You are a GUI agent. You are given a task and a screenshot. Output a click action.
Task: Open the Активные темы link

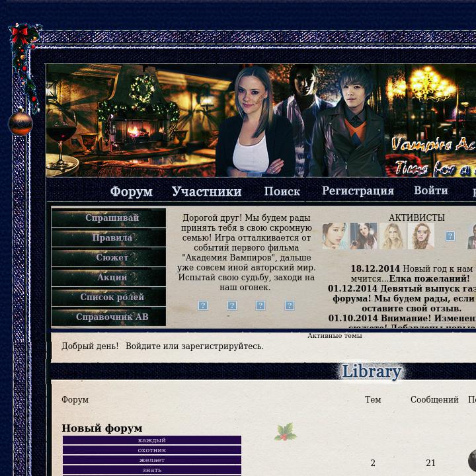335,336
